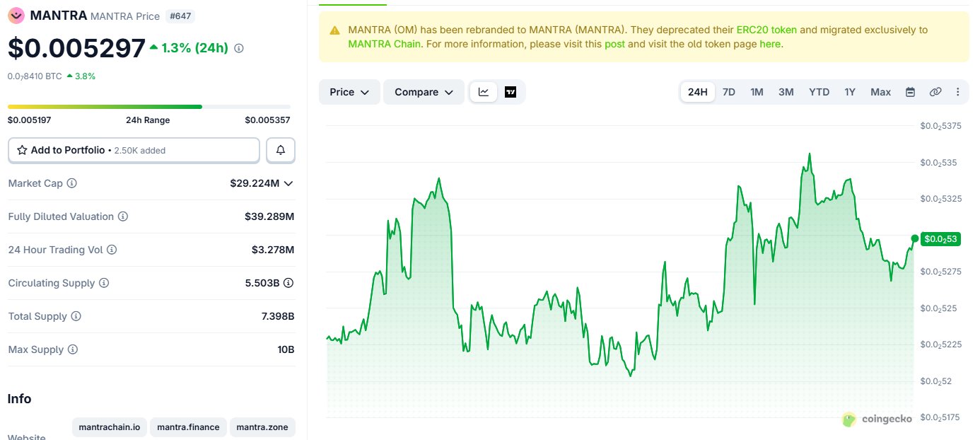Image resolution: width=980 pixels, height=440 pixels.
Task: Open the Price dropdown
Action: (349, 92)
